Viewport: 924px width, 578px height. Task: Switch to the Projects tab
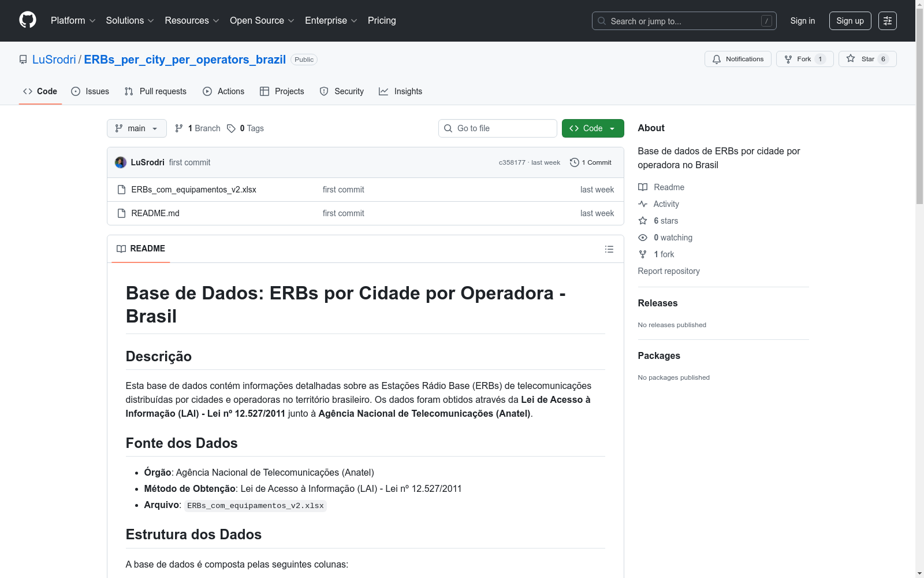(x=282, y=91)
